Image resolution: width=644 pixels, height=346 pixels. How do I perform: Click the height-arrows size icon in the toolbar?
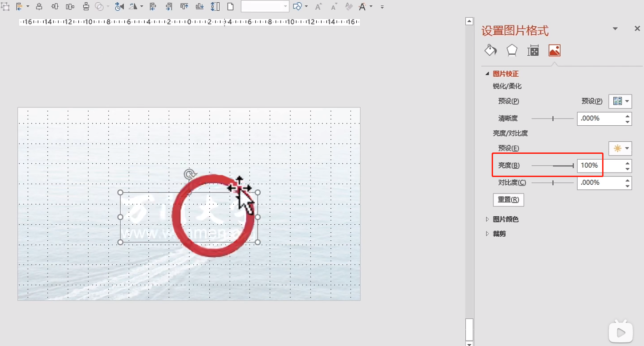click(x=215, y=7)
